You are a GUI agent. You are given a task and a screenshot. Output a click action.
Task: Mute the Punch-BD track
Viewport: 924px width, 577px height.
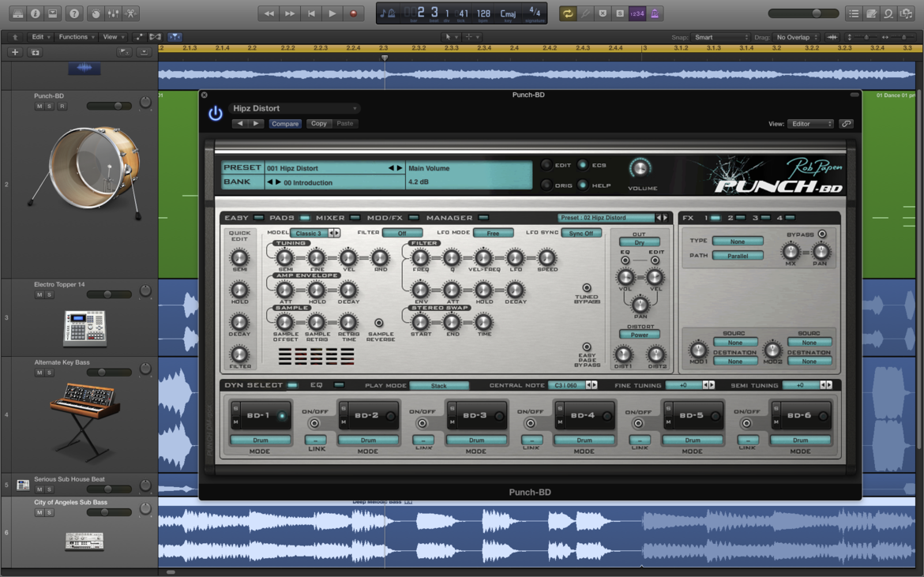click(39, 106)
